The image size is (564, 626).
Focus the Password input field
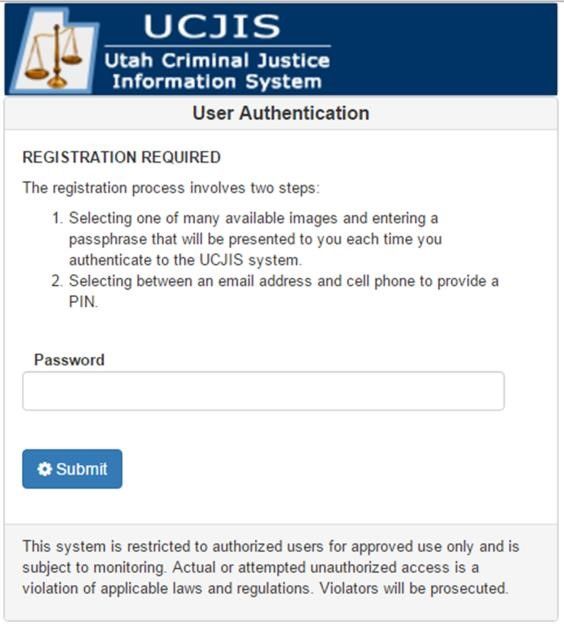pyautogui.click(x=263, y=391)
